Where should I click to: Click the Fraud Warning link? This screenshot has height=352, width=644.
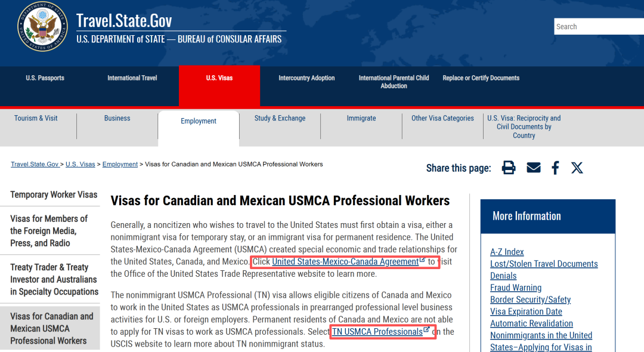click(x=516, y=288)
